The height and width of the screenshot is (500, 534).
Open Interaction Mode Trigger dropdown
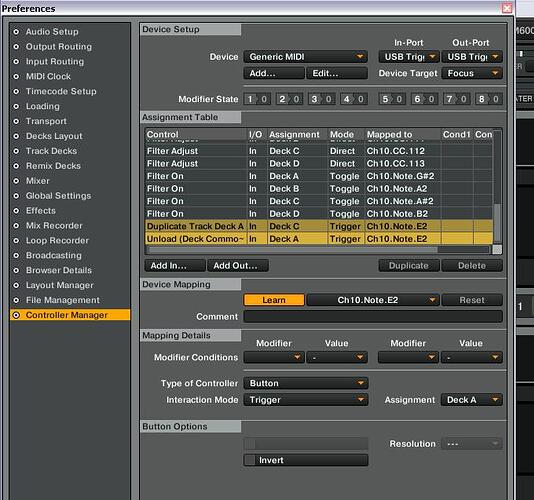305,400
